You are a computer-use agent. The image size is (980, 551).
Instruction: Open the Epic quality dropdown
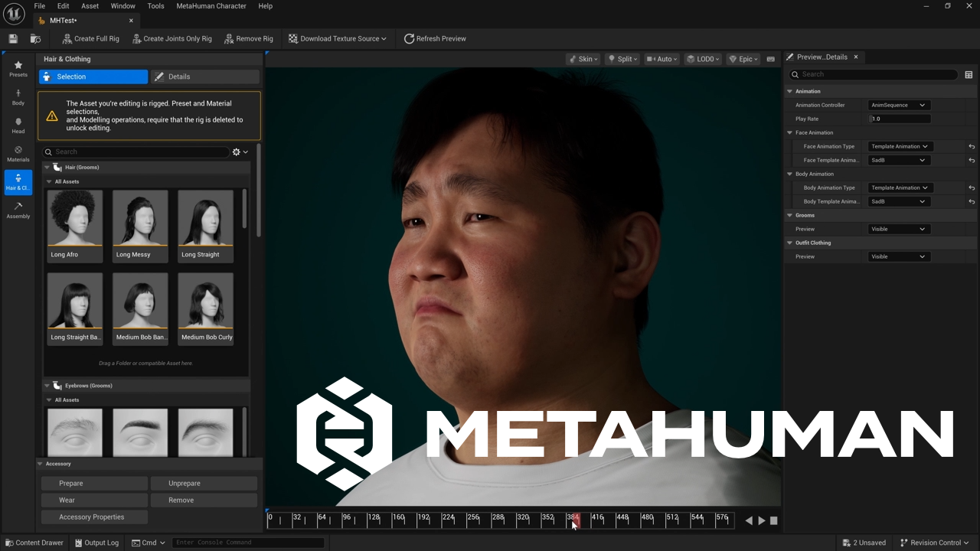[743, 59]
